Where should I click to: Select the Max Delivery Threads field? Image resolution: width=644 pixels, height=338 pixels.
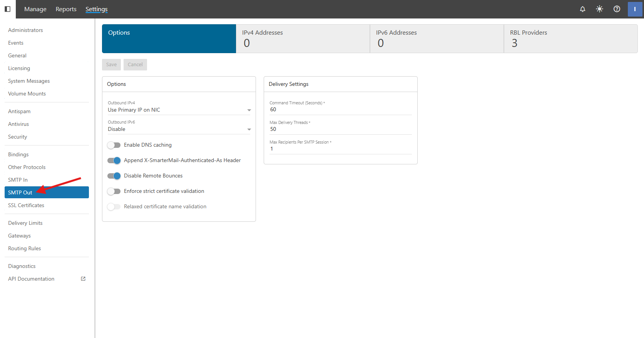click(340, 129)
